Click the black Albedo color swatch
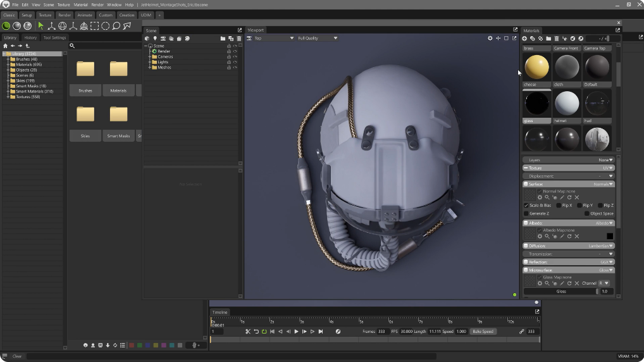This screenshot has width=644, height=362. pyautogui.click(x=609, y=236)
